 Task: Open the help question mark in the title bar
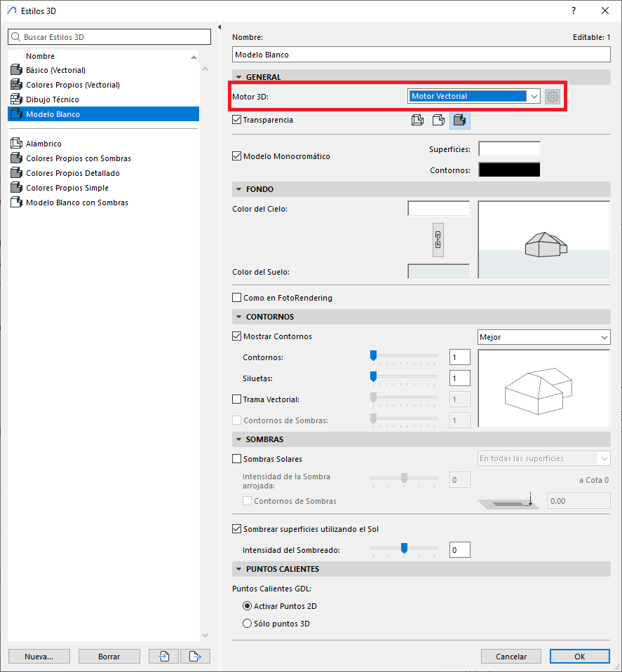point(574,11)
